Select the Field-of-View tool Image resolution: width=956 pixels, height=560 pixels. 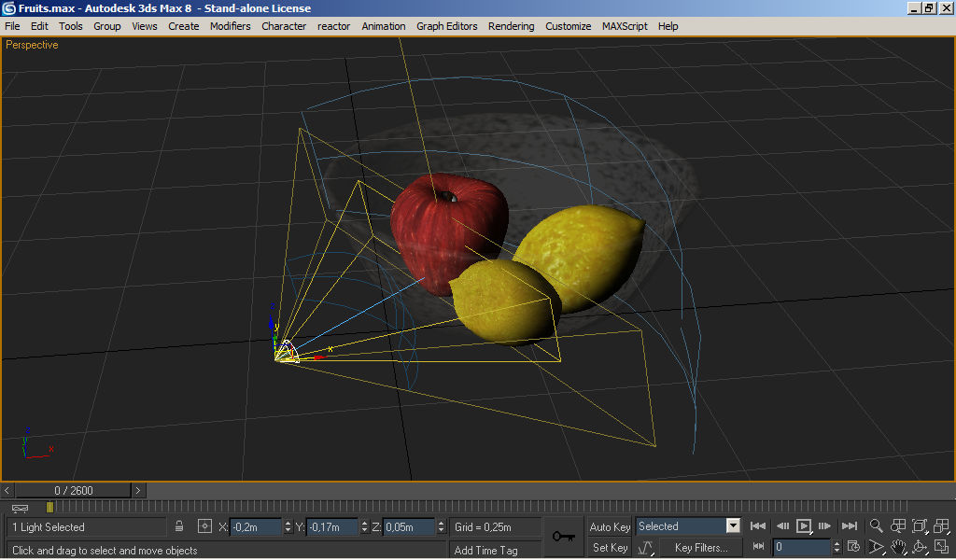(x=876, y=547)
